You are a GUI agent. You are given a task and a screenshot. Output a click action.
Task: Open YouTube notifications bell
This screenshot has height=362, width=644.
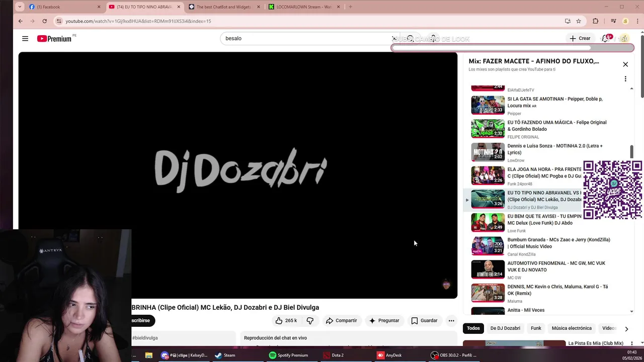tap(605, 39)
